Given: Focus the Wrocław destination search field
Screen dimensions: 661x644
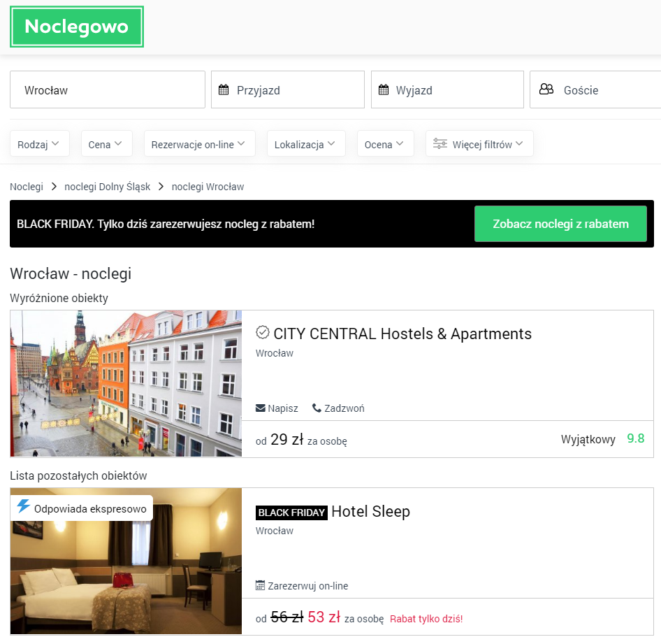Looking at the screenshot, I should 108,90.
